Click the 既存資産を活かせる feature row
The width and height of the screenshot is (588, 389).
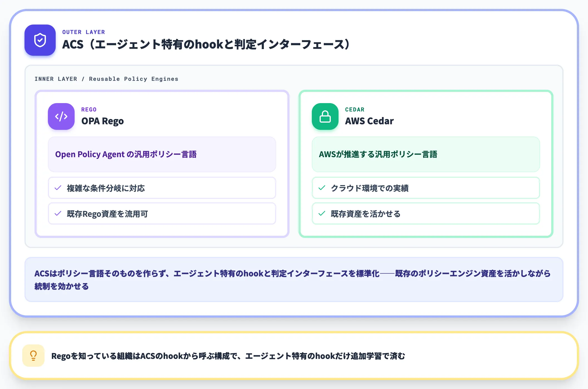tap(426, 213)
